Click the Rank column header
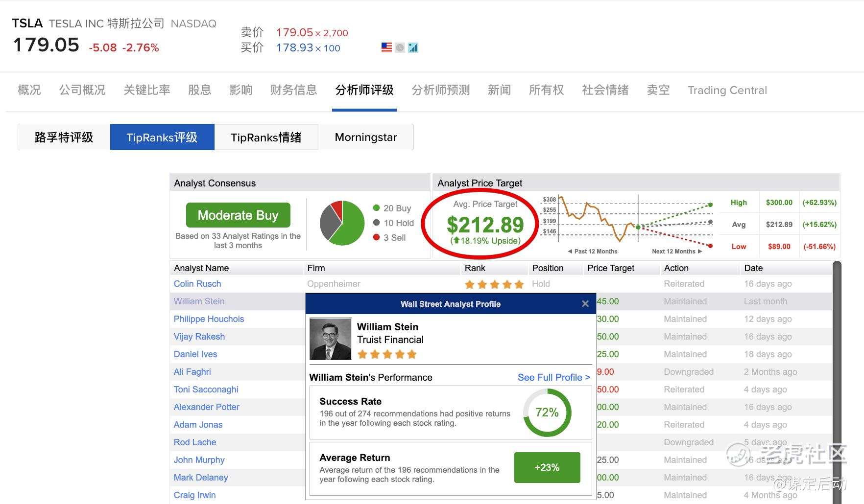864x504 pixels. pyautogui.click(x=475, y=268)
